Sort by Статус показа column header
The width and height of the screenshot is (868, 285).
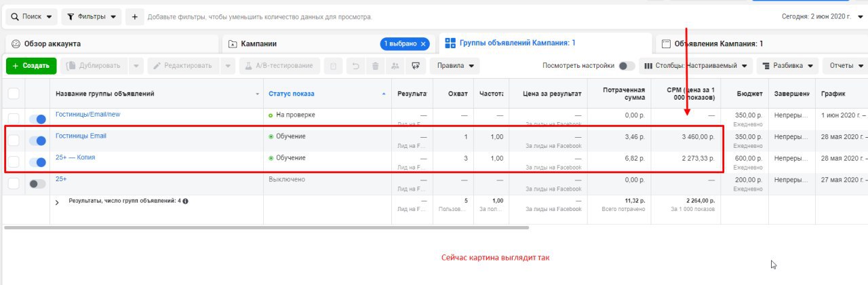coord(328,94)
